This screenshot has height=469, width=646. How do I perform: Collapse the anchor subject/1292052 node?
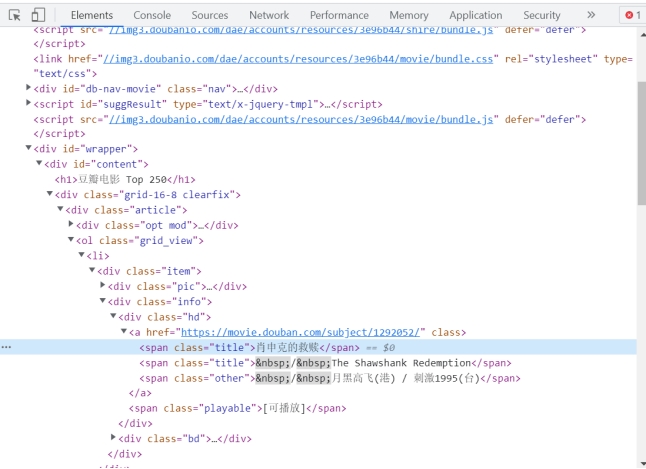click(x=124, y=331)
